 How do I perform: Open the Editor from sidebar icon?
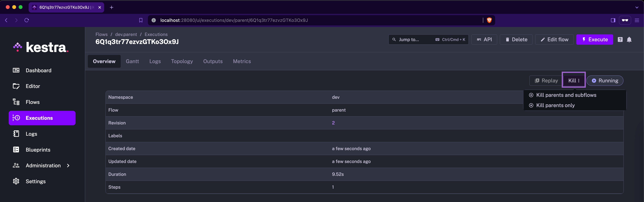coord(16,86)
